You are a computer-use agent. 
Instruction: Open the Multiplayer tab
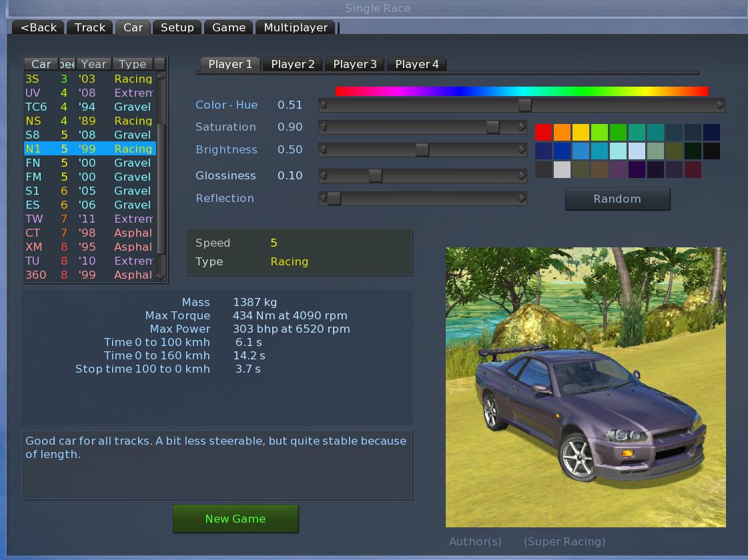click(x=296, y=27)
